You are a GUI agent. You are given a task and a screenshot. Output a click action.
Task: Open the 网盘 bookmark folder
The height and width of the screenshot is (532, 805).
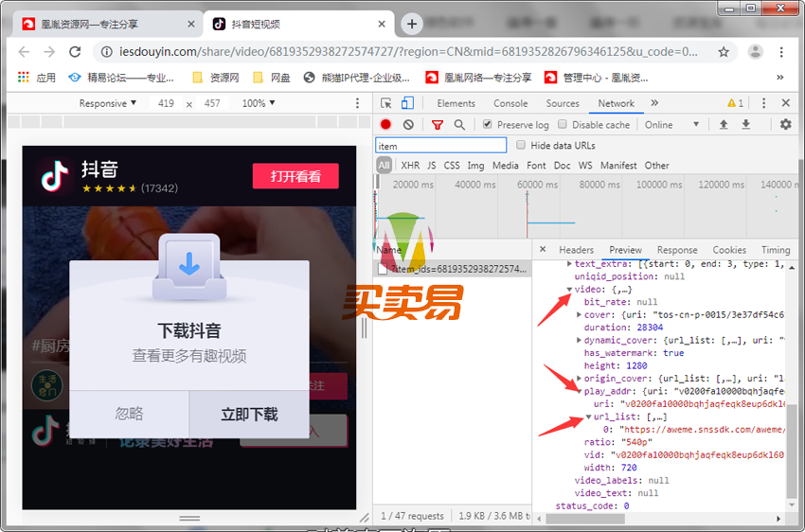pyautogui.click(x=272, y=78)
